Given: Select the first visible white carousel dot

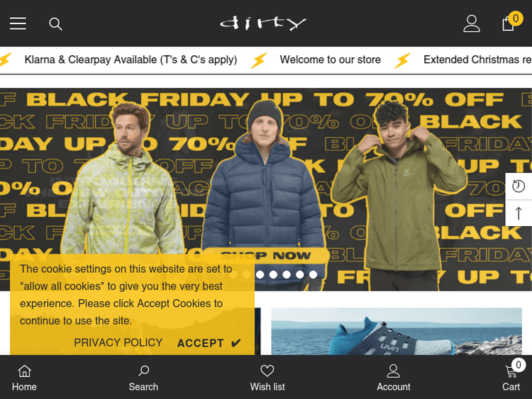Looking at the screenshot, I should click(x=260, y=274).
